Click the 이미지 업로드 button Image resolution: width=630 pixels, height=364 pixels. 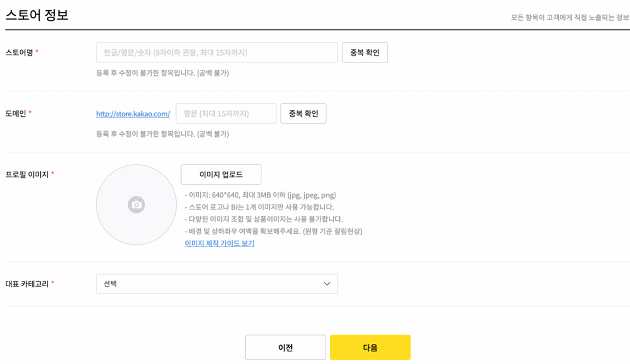[x=220, y=174]
